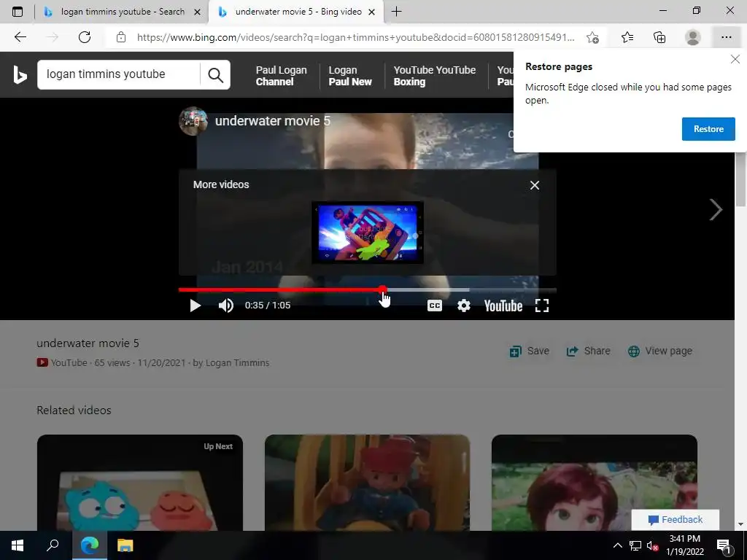Add this page to favorites
747x560 pixels.
click(x=592, y=37)
